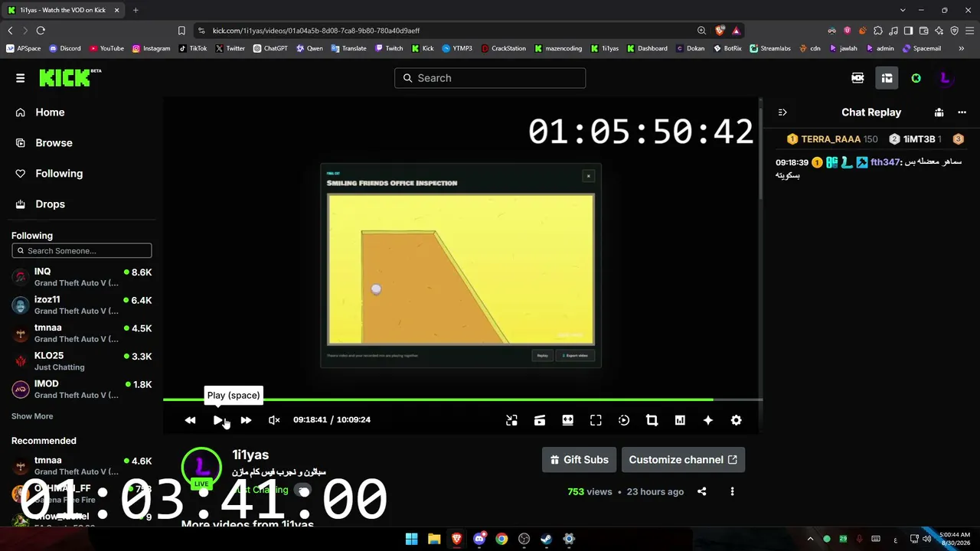
Task: Seek on the green video progress bar
Action: click(462, 399)
